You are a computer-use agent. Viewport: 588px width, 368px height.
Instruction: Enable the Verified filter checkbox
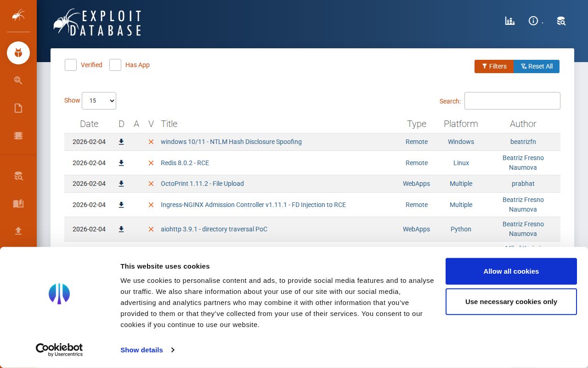click(70, 65)
